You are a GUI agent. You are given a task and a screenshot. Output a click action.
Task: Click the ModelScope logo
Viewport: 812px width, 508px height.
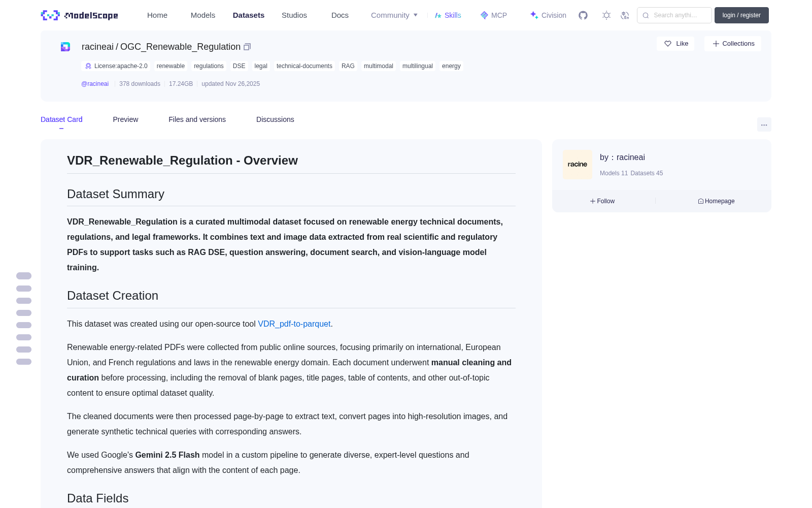click(x=80, y=15)
